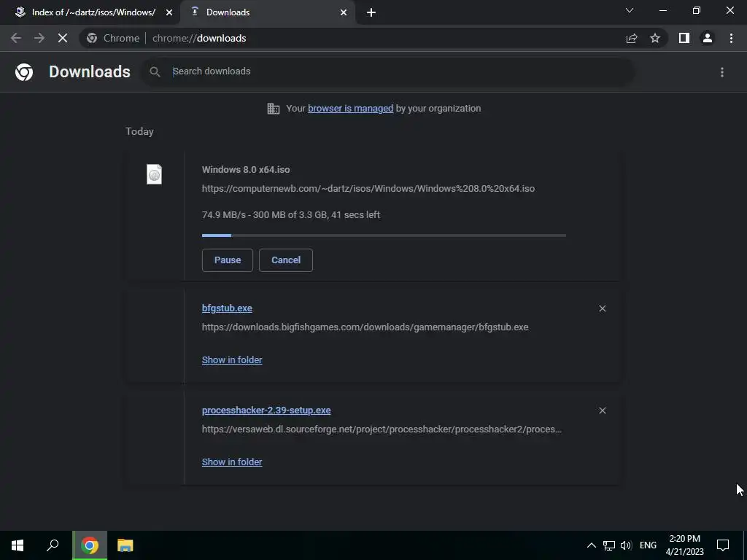Viewport: 747px width, 560px height.
Task: Open volume control tray icon
Action: tap(626, 545)
